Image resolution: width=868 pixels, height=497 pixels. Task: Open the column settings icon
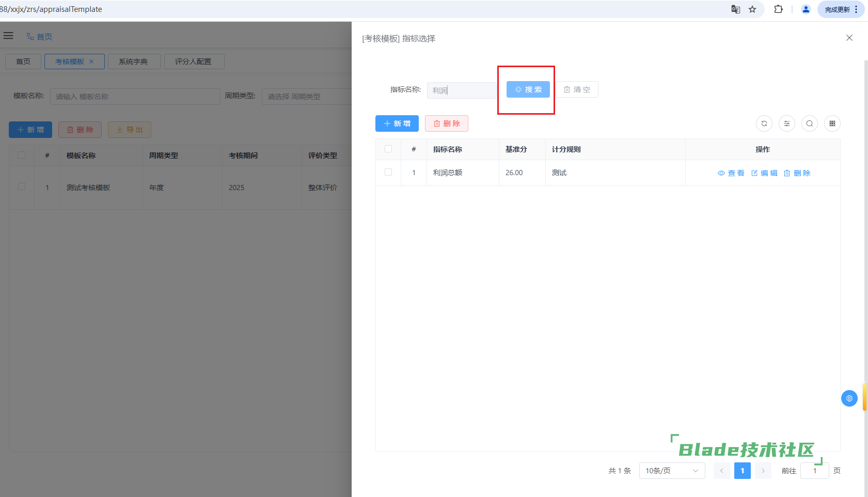pos(787,123)
